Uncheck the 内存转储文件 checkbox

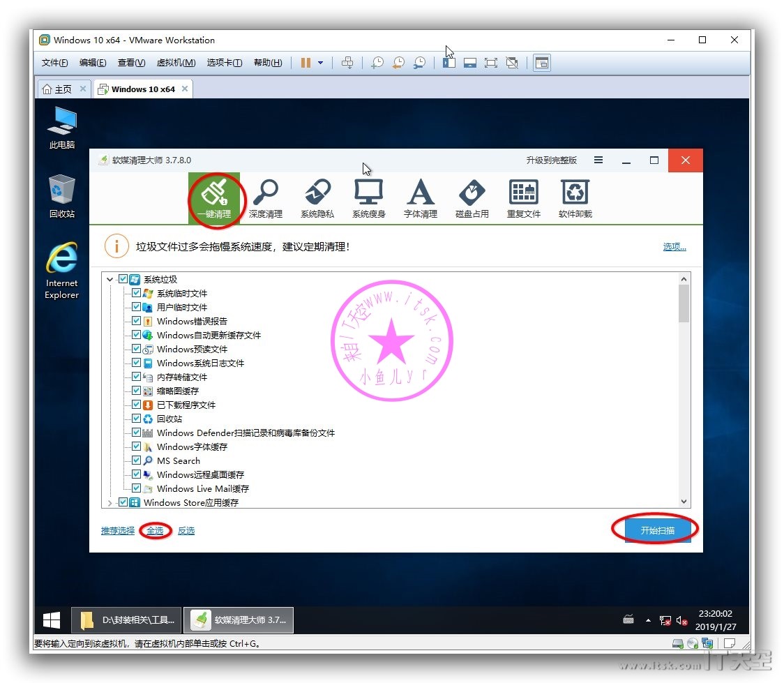pyautogui.click(x=136, y=377)
